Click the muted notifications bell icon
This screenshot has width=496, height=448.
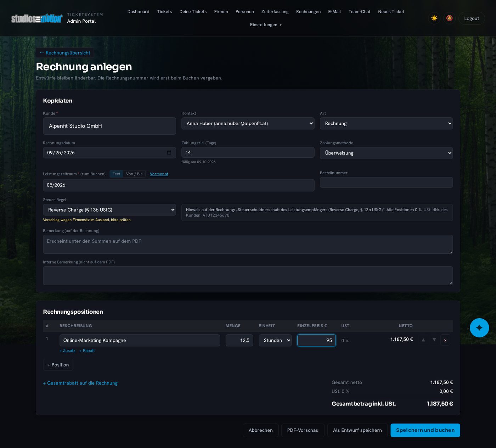click(x=449, y=18)
